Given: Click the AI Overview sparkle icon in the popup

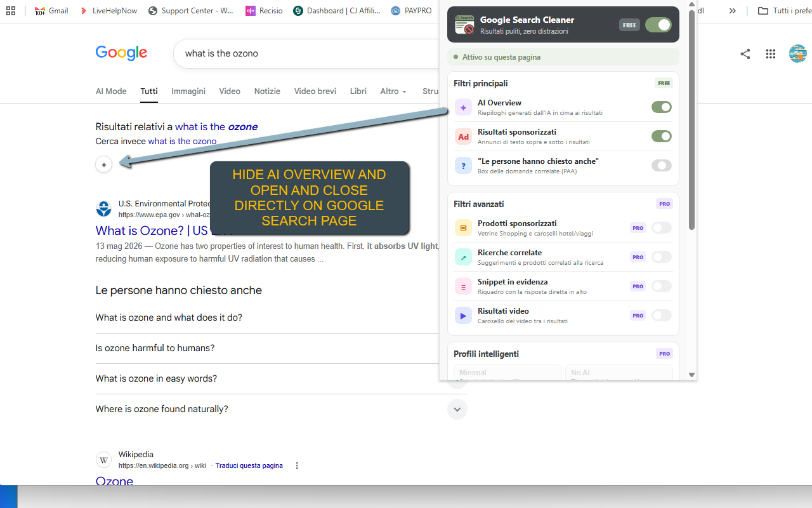Looking at the screenshot, I should point(463,107).
